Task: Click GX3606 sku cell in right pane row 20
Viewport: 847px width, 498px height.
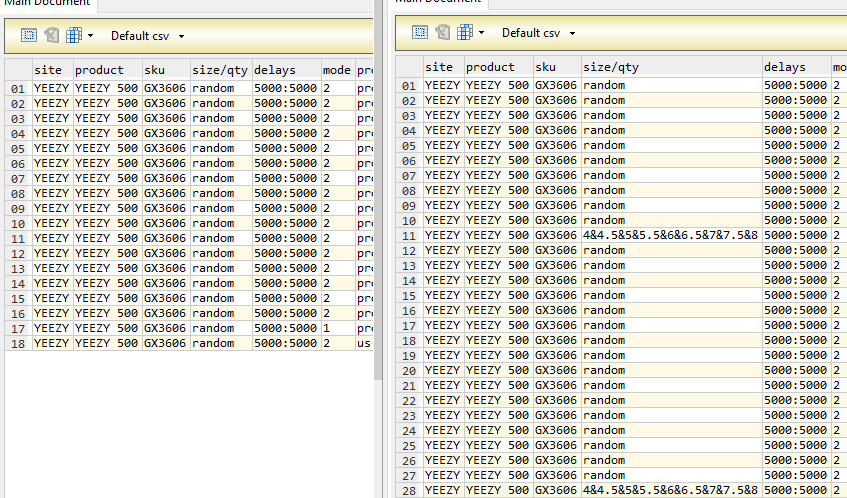Action: [x=557, y=370]
